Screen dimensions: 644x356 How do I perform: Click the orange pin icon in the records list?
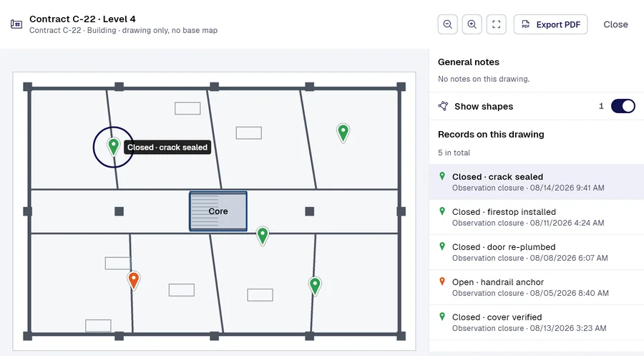pyautogui.click(x=442, y=282)
